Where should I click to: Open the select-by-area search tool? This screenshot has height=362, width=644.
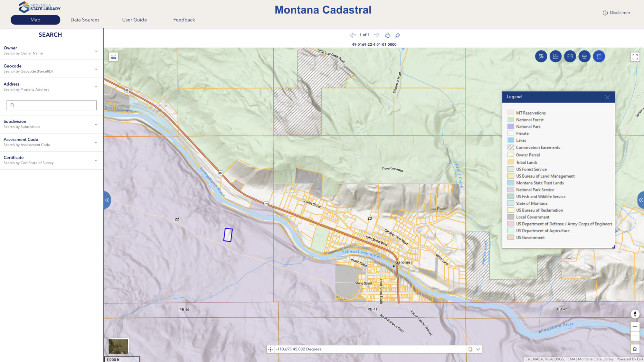(x=541, y=56)
